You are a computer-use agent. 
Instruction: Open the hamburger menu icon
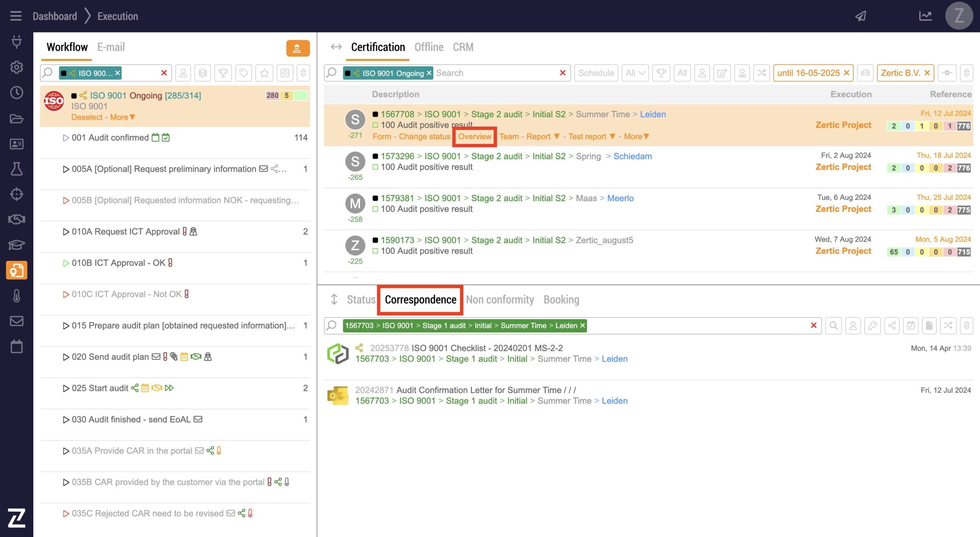coord(16,16)
